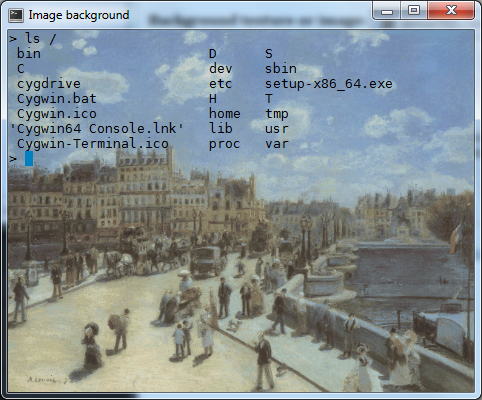Click the home directory entry

click(x=225, y=114)
